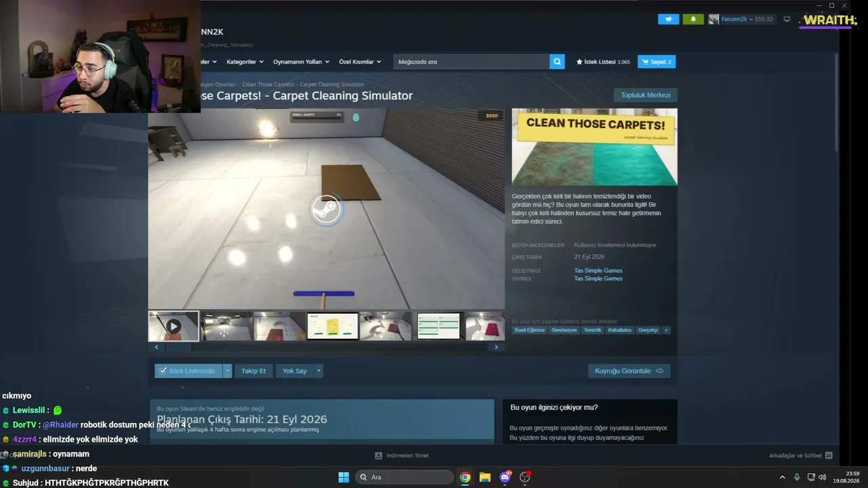Click the 'Planlanan Çıkış Tarihi: 21 Eyl 2026' text

point(242,420)
